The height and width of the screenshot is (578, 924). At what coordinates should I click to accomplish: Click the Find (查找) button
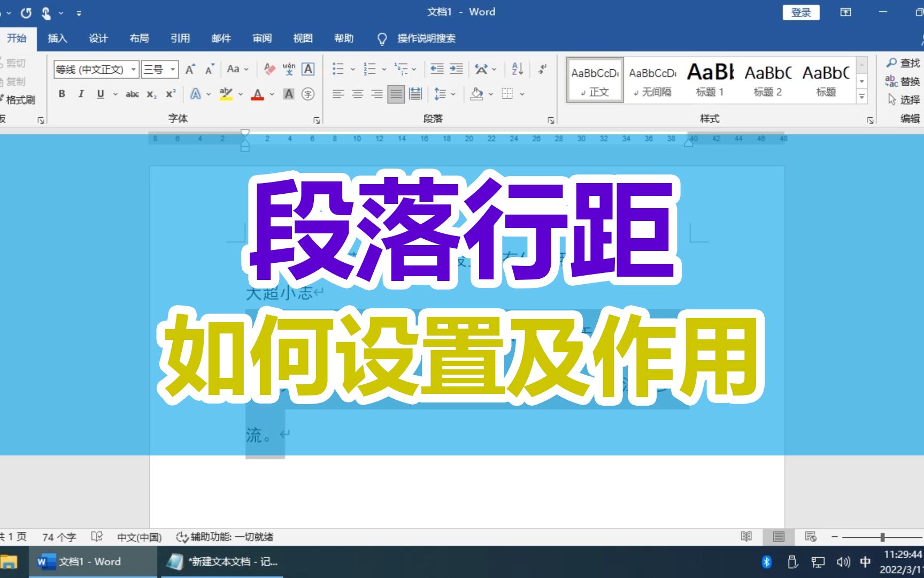point(903,63)
